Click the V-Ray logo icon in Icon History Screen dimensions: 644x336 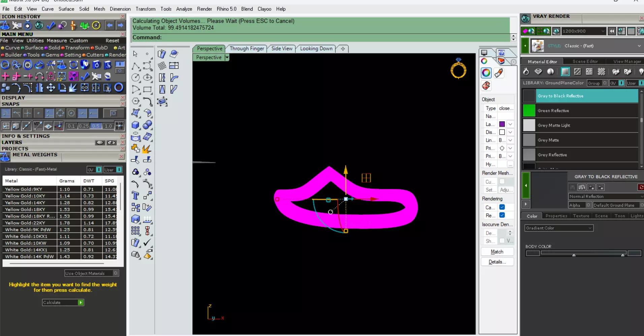tap(39, 25)
